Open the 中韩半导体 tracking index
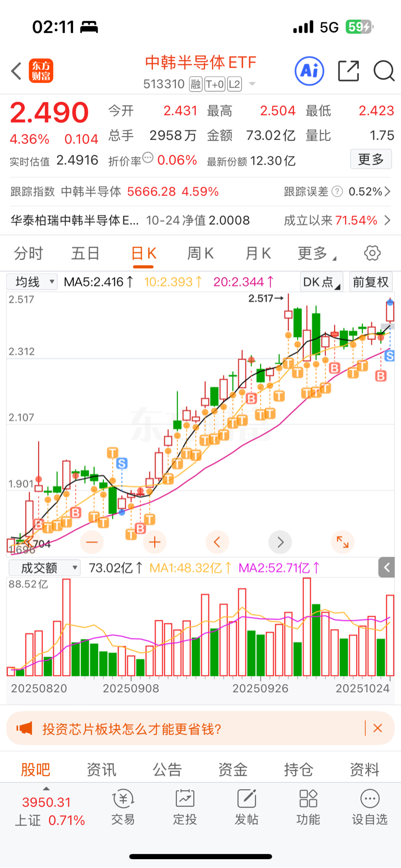This screenshot has width=401, height=868. click(114, 192)
